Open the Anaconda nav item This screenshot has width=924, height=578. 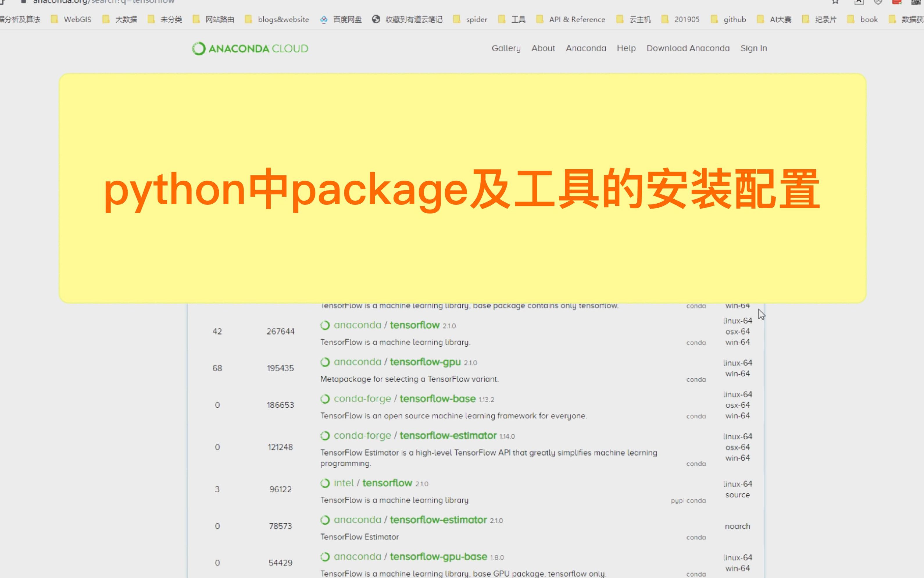coord(586,48)
